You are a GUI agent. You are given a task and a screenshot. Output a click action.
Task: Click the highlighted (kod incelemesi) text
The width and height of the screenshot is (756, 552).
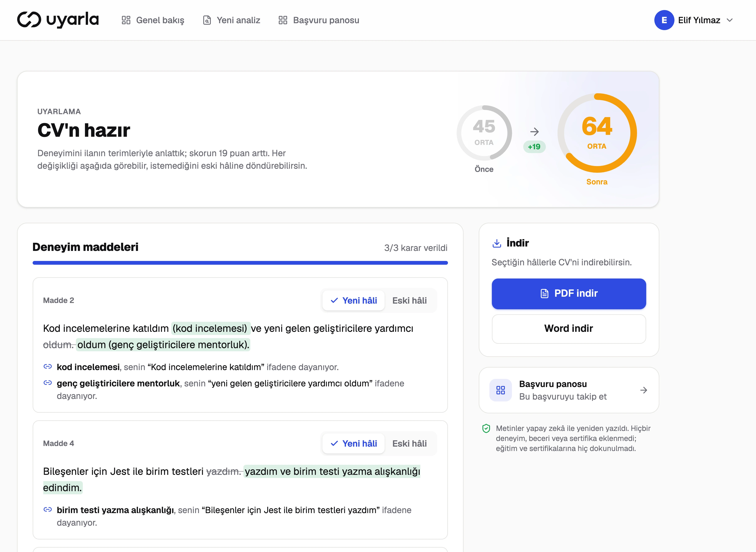[x=211, y=328]
